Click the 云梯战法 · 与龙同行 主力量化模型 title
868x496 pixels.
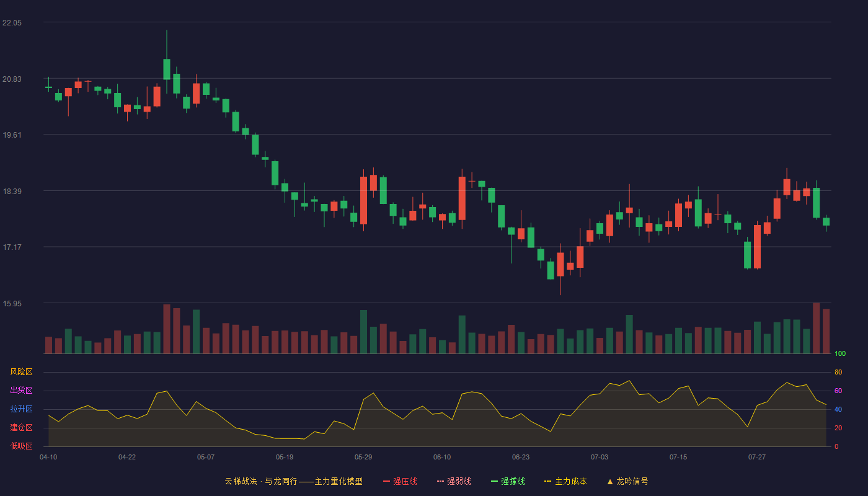point(294,481)
